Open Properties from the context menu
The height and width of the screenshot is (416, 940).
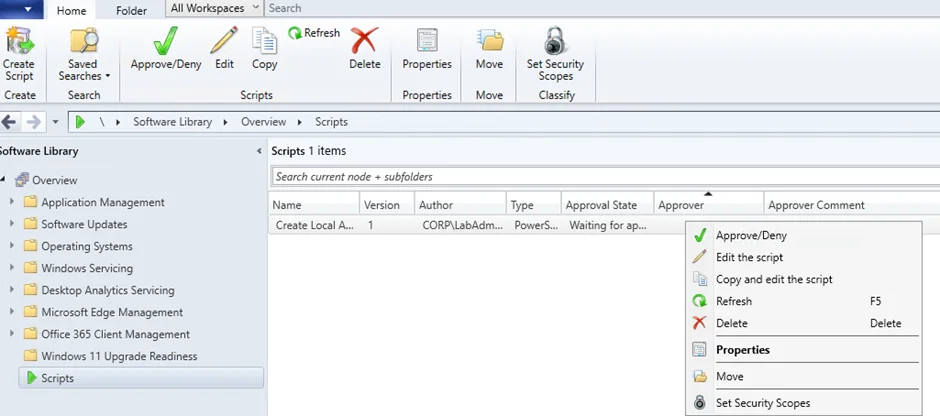click(803, 349)
